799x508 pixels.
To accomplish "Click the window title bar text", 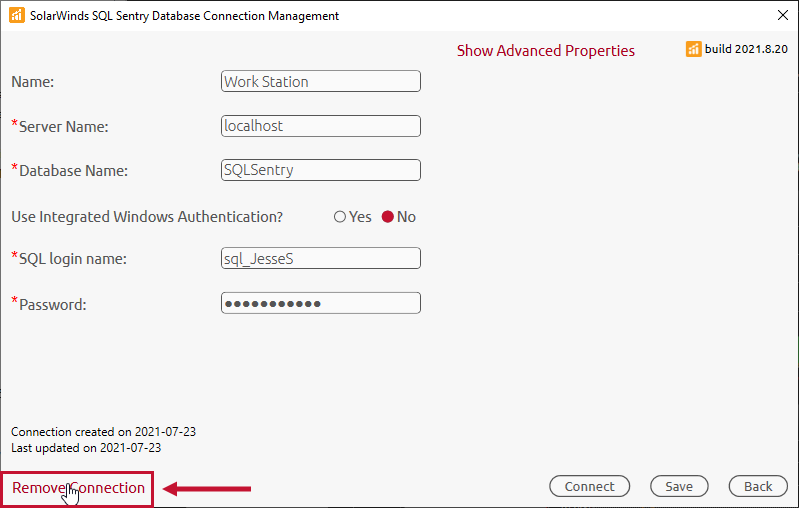I will click(x=184, y=16).
